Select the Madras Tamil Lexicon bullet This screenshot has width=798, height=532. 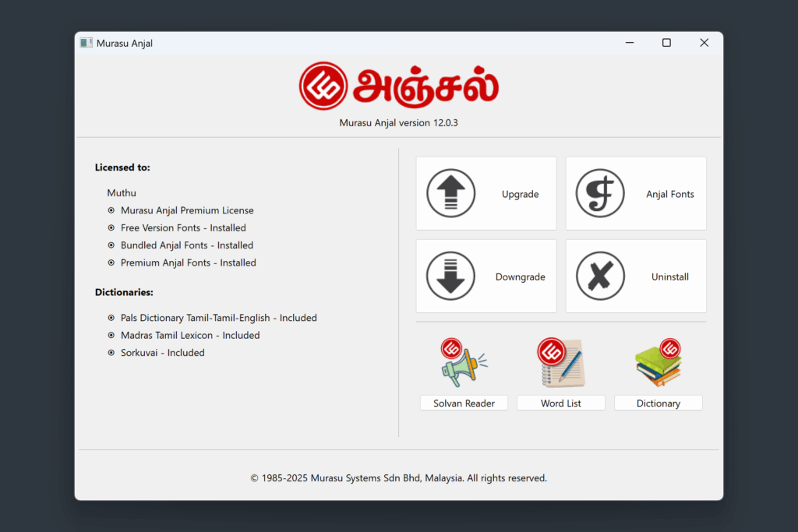(x=111, y=335)
